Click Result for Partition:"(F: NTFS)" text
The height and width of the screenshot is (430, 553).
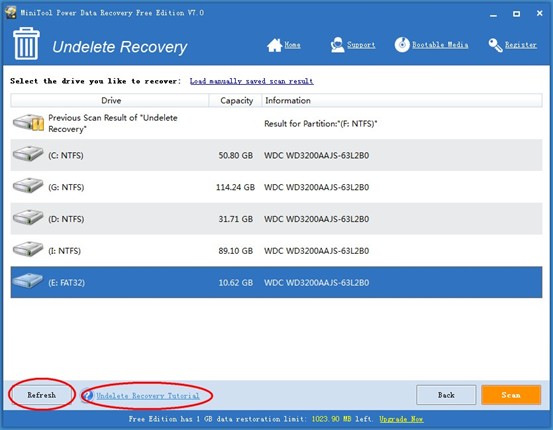321,123
